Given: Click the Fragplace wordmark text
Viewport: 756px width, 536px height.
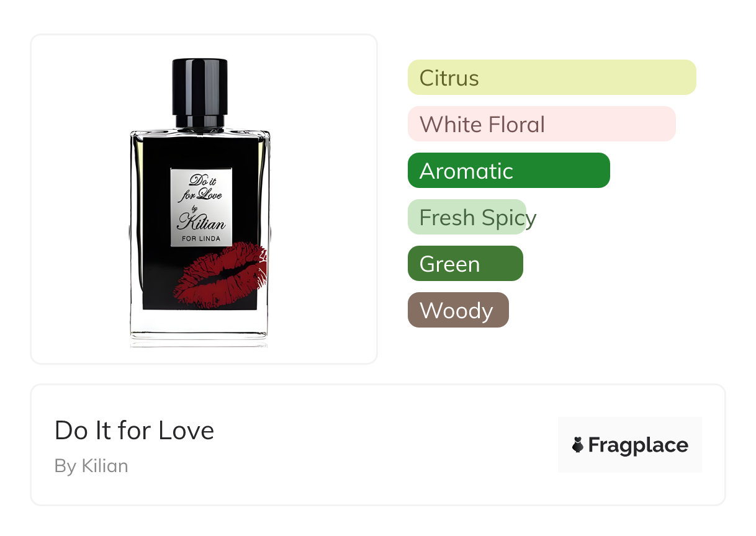Looking at the screenshot, I should click(x=638, y=445).
